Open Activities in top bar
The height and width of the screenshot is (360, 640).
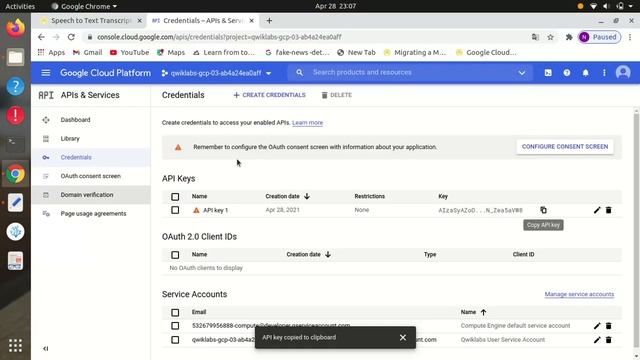click(20, 6)
